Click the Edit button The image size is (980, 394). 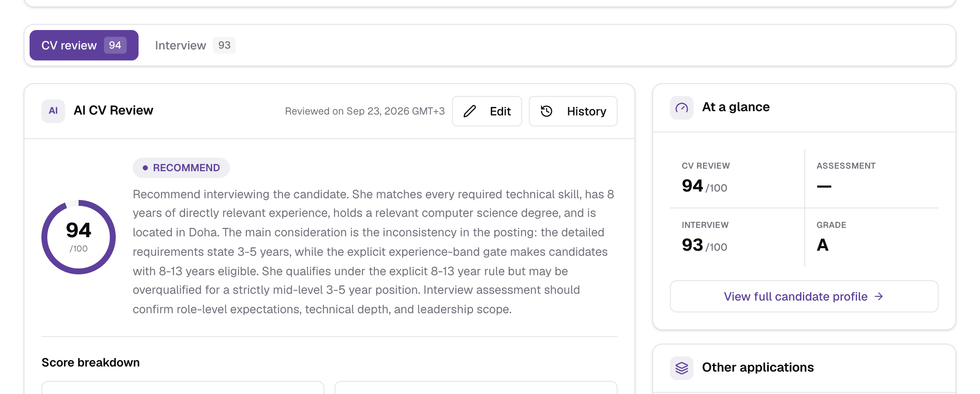point(487,111)
